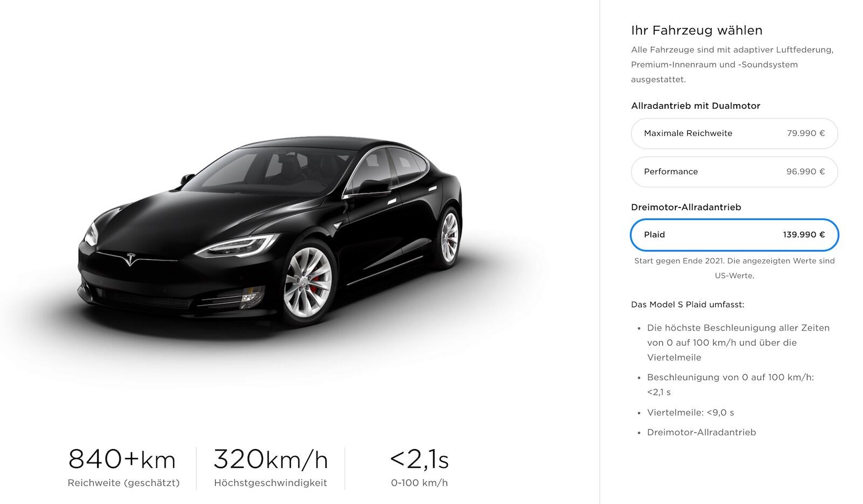This screenshot has height=504, width=863.
Task: Click the <2,1s acceleration figure
Action: click(419, 460)
